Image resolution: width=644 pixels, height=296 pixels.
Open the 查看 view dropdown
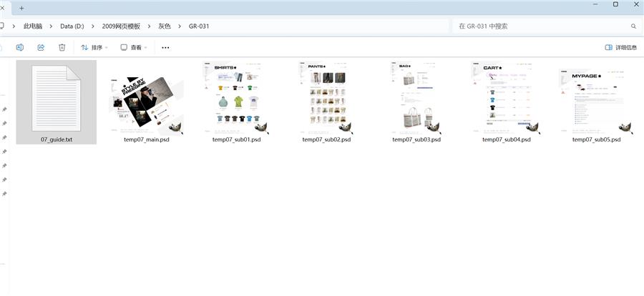point(134,48)
